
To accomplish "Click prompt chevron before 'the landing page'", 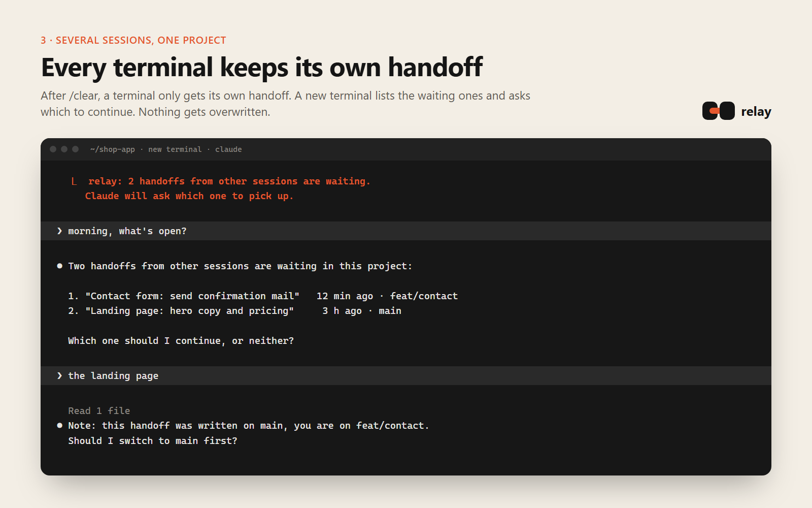I will click(59, 375).
